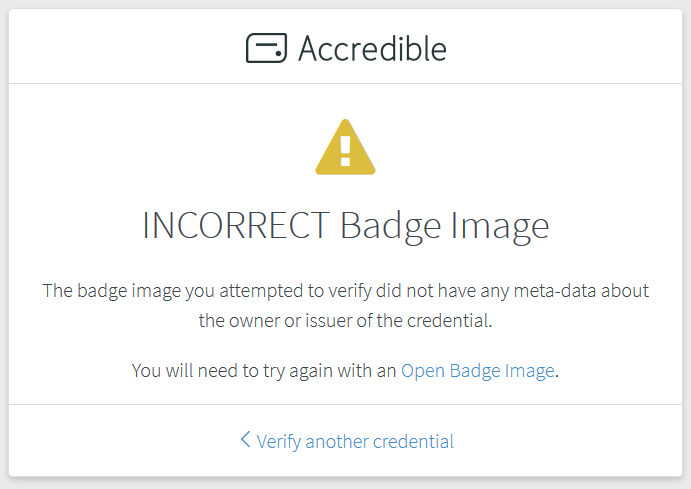The height and width of the screenshot is (489, 691).
Task: Click the yellow warning triangle icon
Action: click(346, 147)
